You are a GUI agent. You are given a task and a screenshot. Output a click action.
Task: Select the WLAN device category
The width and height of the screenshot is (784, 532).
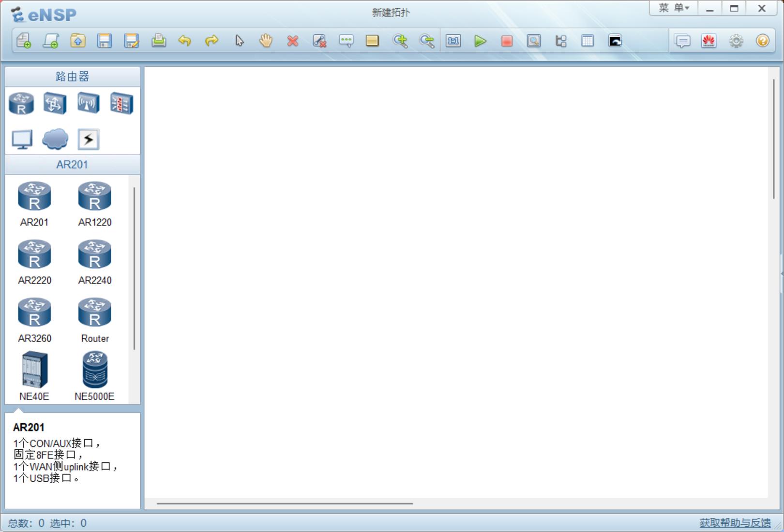[88, 103]
